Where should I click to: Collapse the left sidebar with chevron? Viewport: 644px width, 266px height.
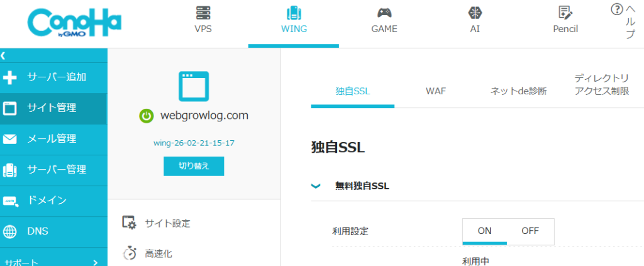4,55
